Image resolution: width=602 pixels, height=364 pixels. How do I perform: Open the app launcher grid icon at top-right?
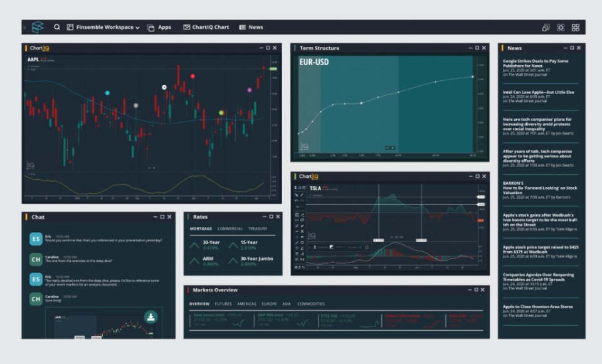click(x=575, y=27)
